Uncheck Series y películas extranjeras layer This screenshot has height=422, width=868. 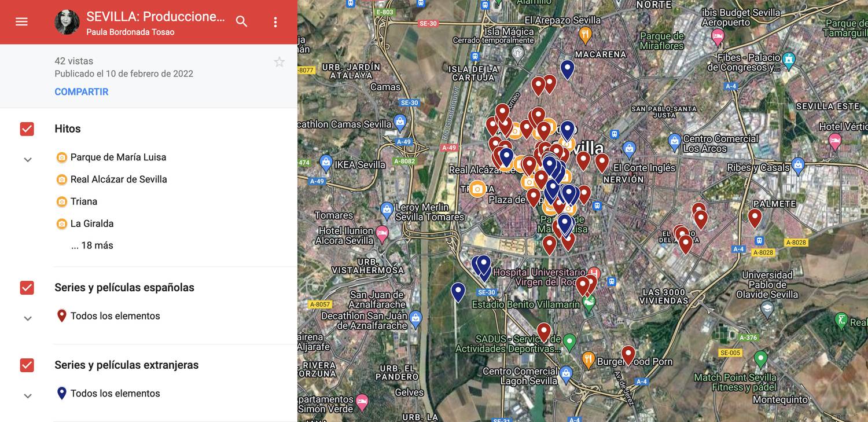(27, 365)
